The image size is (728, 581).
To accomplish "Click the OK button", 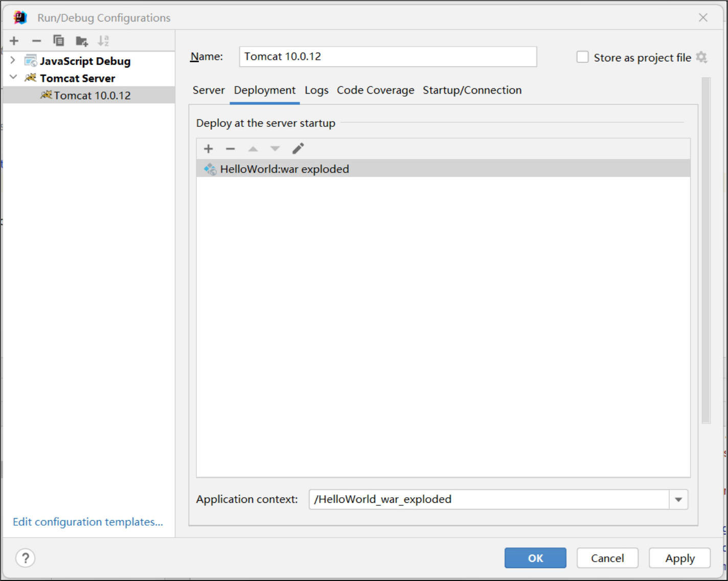I will coord(535,558).
